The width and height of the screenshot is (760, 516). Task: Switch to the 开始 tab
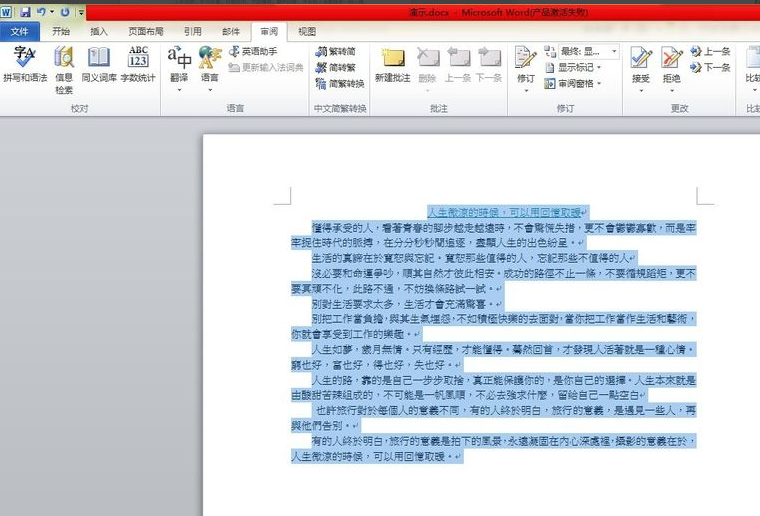[61, 31]
